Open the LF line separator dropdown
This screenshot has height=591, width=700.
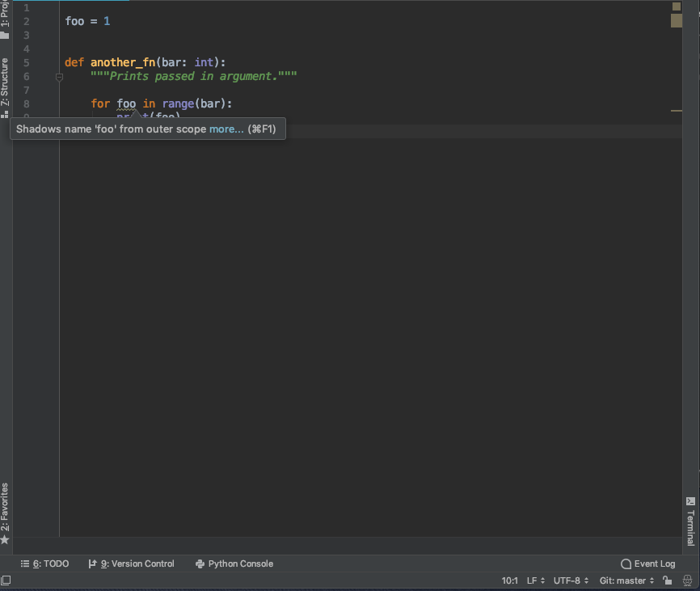[535, 580]
